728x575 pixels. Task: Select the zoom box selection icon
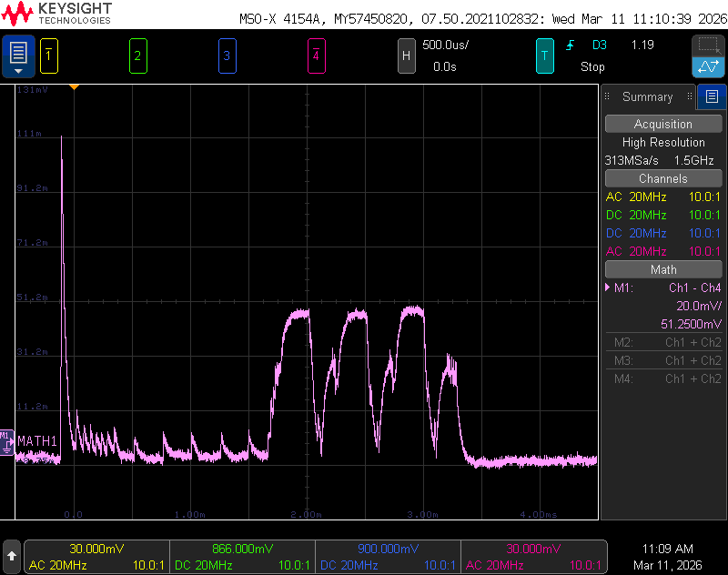coord(708,45)
